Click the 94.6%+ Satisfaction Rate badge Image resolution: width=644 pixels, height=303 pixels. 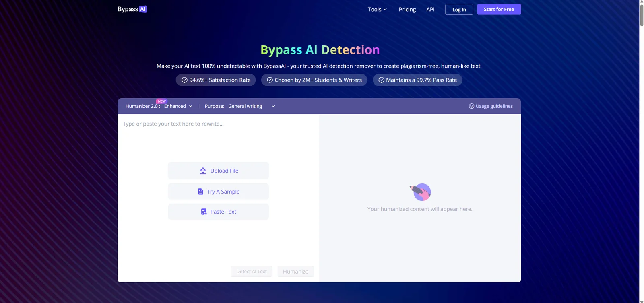(x=216, y=80)
